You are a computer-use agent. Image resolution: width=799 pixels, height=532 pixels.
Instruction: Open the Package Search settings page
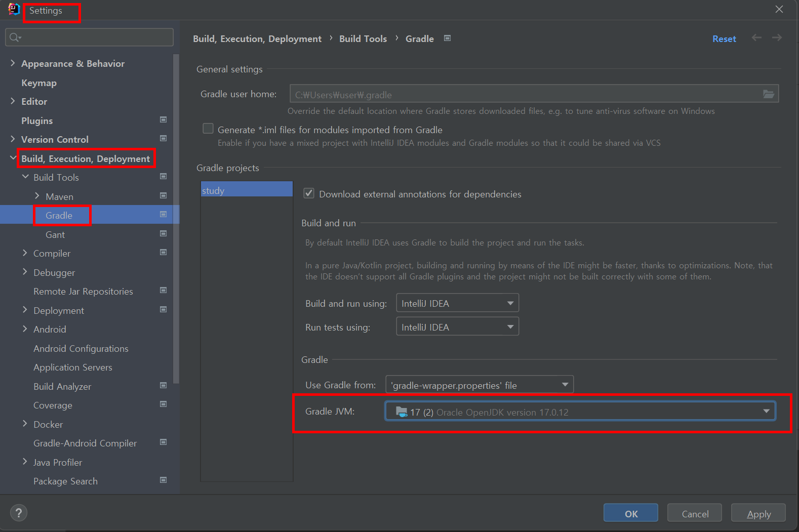click(65, 481)
